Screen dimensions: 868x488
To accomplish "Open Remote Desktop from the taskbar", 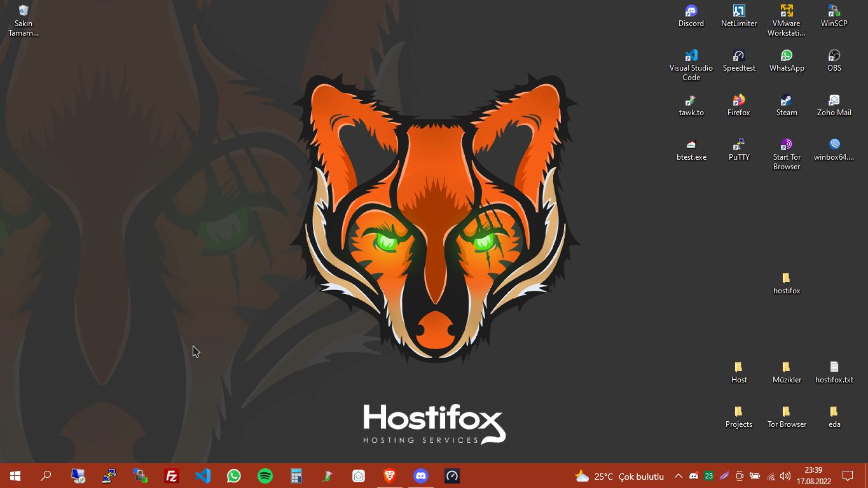I will point(78,476).
